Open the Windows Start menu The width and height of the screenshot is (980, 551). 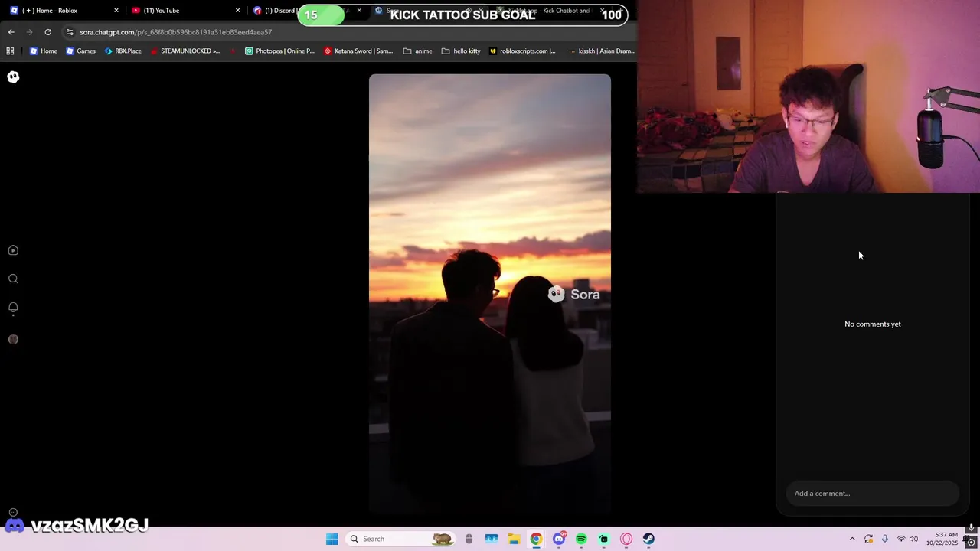pos(332,539)
